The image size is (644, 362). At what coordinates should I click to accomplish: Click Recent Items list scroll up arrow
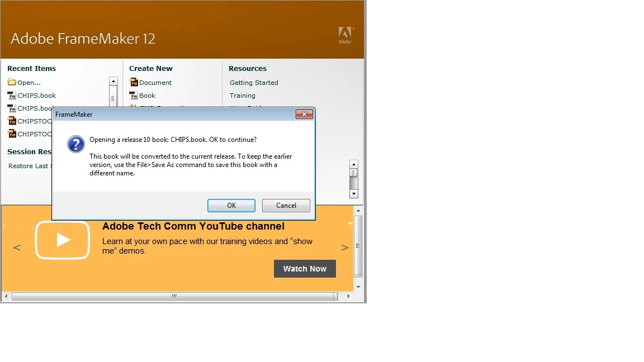(x=113, y=81)
